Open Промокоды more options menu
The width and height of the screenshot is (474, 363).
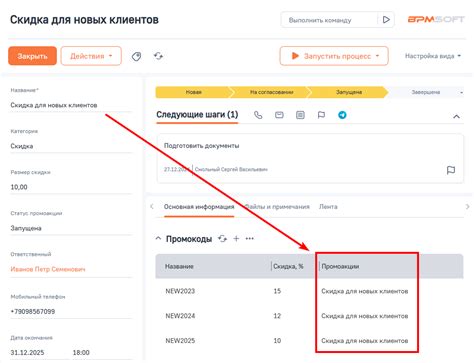(x=250, y=238)
